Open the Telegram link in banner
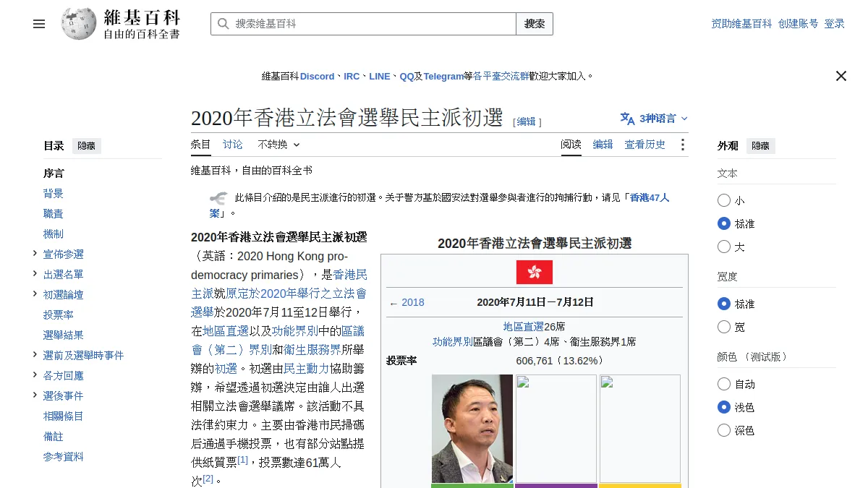The height and width of the screenshot is (488, 868). [x=443, y=76]
